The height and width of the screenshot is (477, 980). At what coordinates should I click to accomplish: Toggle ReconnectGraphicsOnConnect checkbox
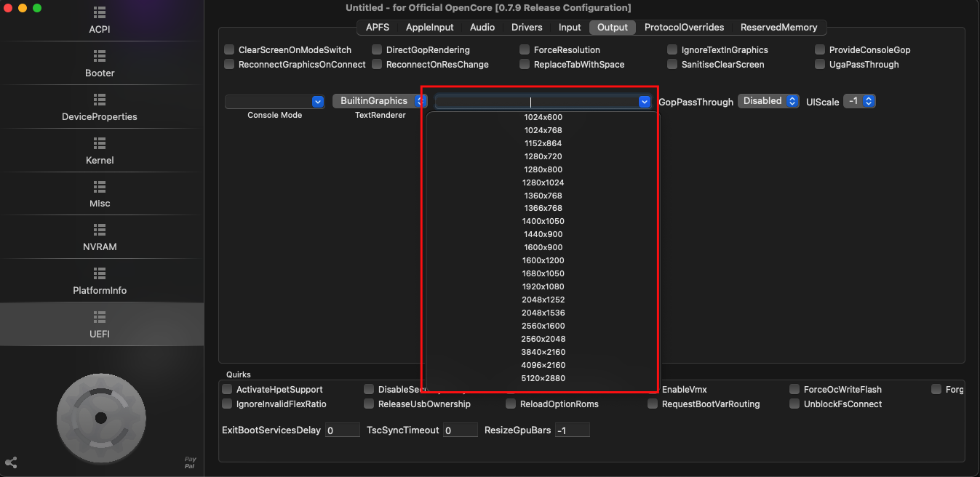coord(229,65)
